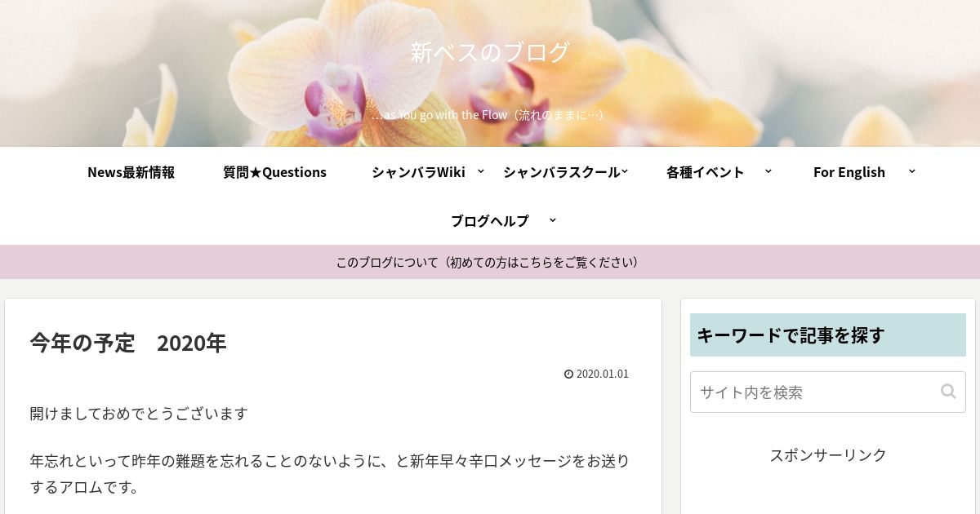
Task: Open the News最新情報 menu item
Action: click(x=131, y=171)
